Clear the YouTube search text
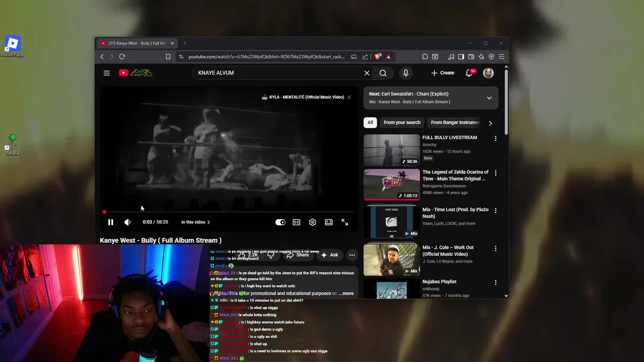 (x=367, y=73)
